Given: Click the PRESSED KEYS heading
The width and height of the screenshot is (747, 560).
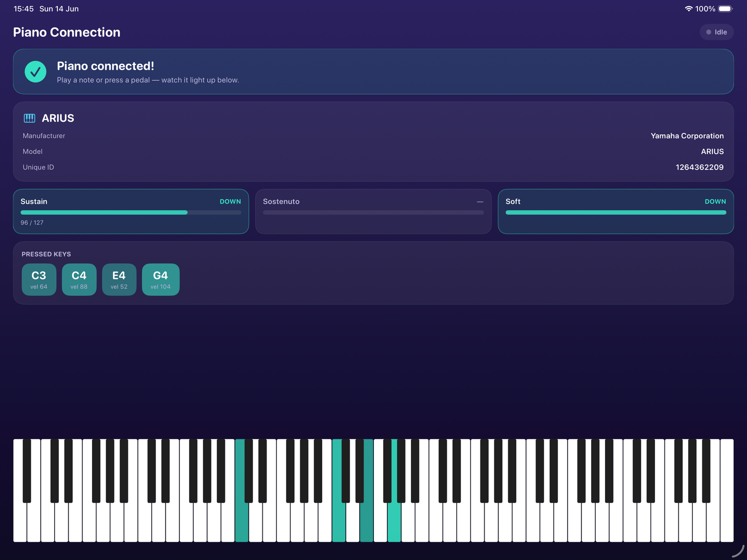Looking at the screenshot, I should click(x=46, y=254).
